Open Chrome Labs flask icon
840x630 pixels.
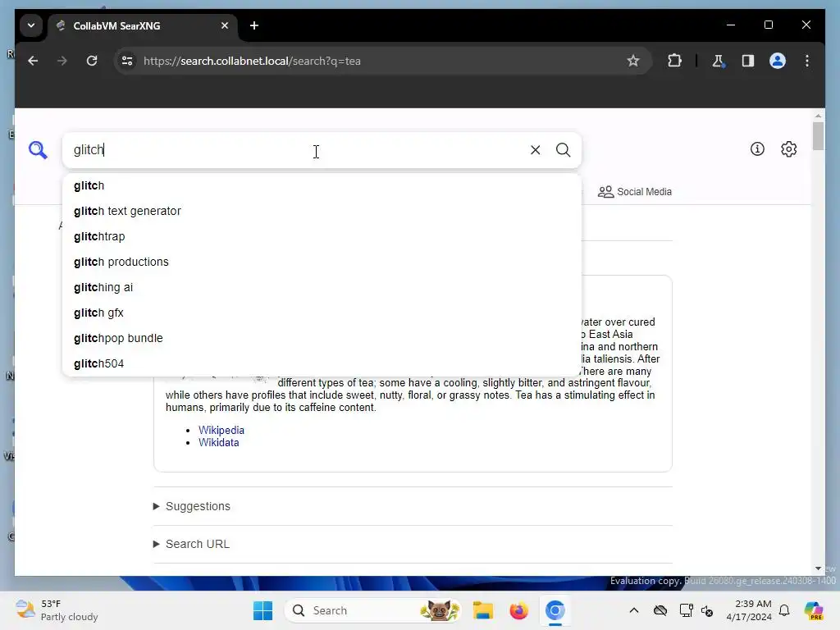719,61
